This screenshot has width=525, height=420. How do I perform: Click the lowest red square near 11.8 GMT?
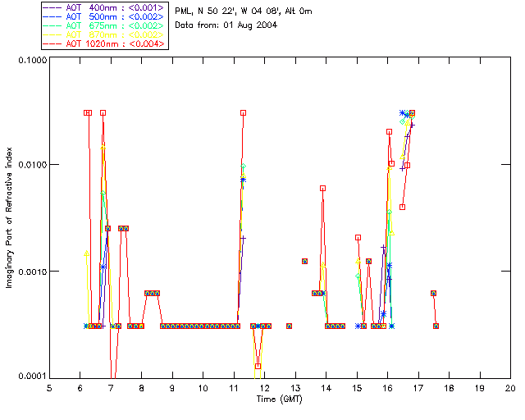(x=258, y=366)
